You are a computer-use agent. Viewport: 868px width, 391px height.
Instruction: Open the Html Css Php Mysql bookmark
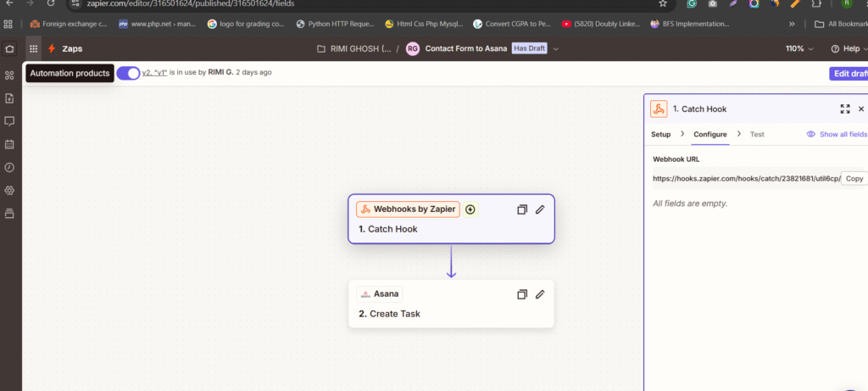pyautogui.click(x=424, y=24)
